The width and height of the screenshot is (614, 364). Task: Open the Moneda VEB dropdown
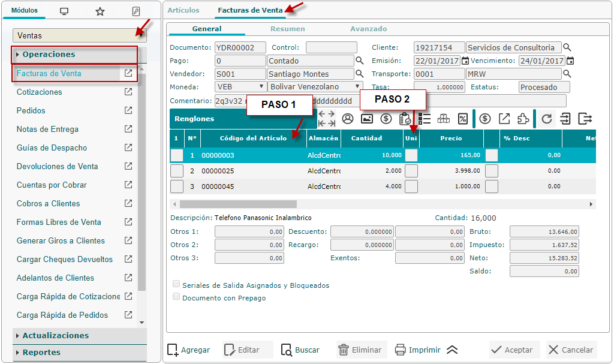click(x=240, y=87)
